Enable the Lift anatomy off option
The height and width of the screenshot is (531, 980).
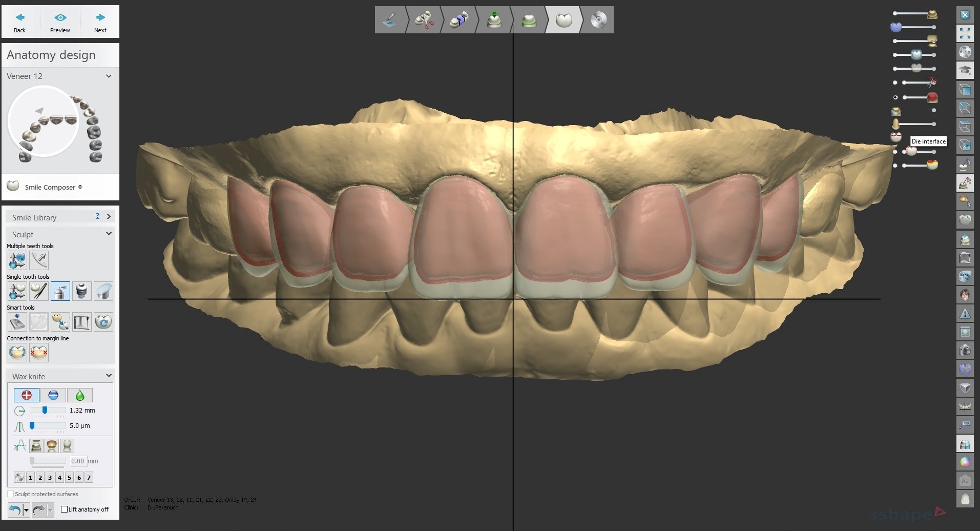pyautogui.click(x=64, y=509)
